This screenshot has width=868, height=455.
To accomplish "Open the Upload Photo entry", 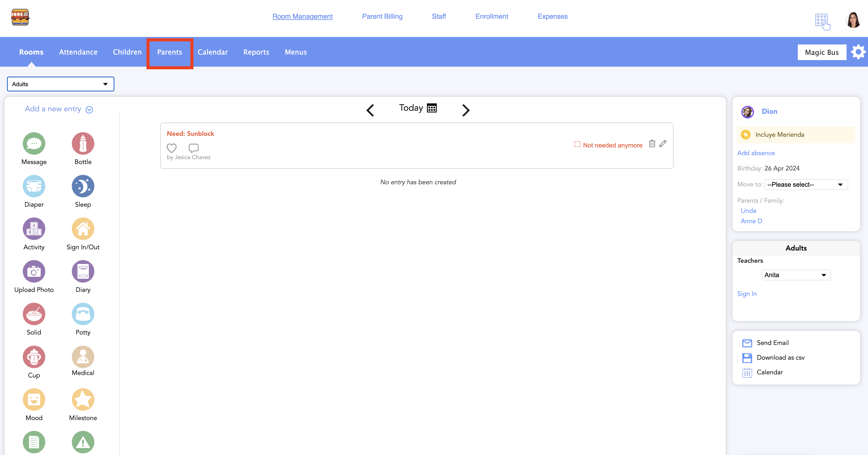I will [34, 271].
